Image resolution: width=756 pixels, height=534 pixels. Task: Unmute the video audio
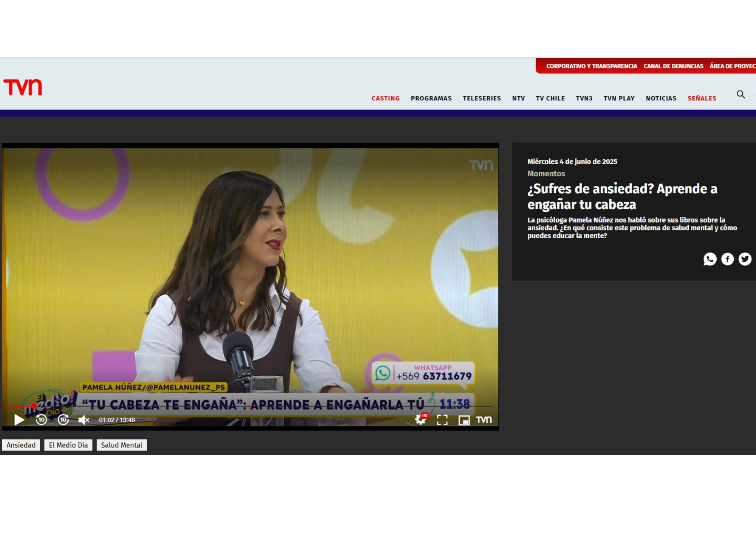84,420
